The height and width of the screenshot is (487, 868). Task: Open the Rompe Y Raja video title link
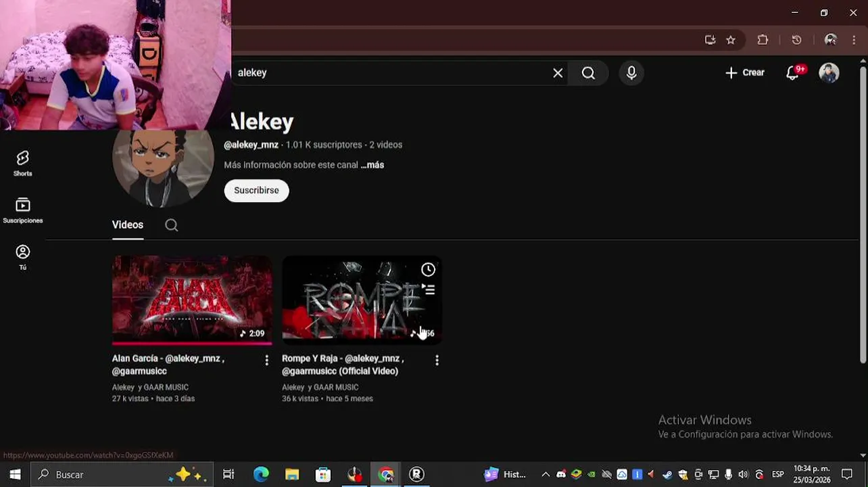click(343, 365)
